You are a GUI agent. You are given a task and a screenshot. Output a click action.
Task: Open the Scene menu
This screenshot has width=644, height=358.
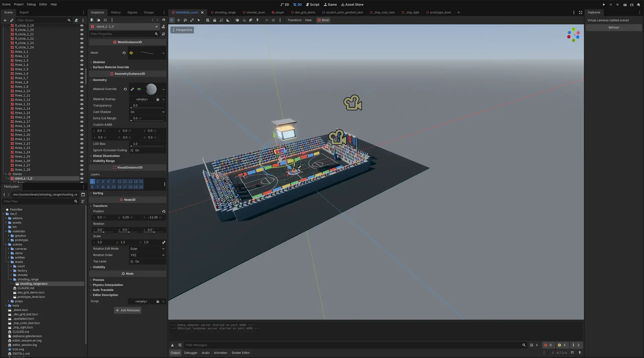click(6, 4)
